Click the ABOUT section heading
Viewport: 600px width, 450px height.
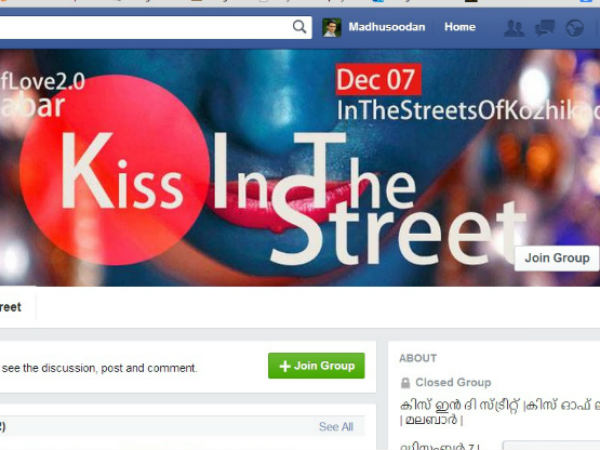[418, 358]
